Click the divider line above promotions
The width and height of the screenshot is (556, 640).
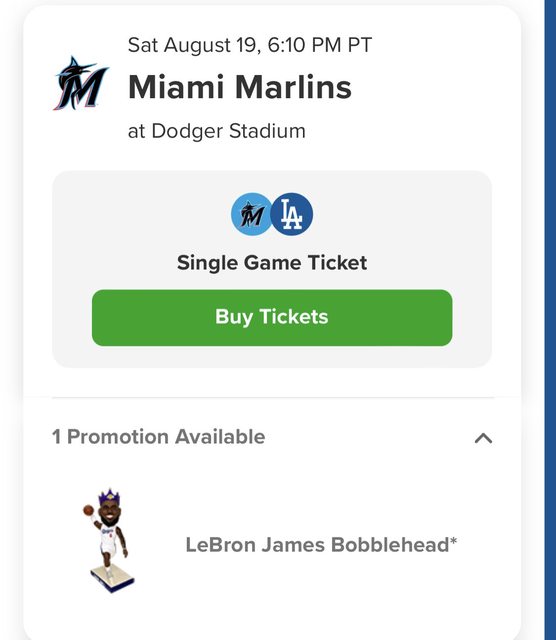pyautogui.click(x=273, y=397)
